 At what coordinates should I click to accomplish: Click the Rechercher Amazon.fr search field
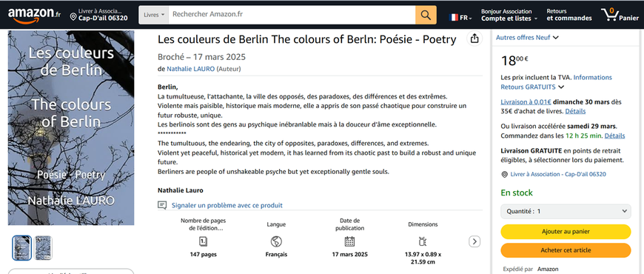pos(292,15)
